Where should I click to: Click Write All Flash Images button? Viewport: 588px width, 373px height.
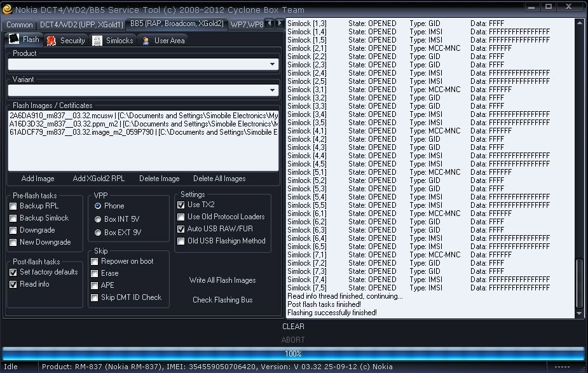point(222,280)
